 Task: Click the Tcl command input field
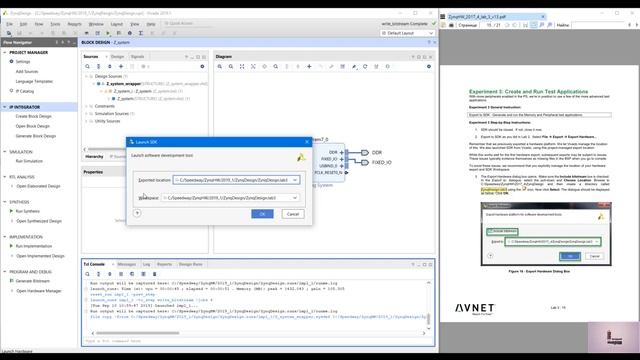click(257, 341)
